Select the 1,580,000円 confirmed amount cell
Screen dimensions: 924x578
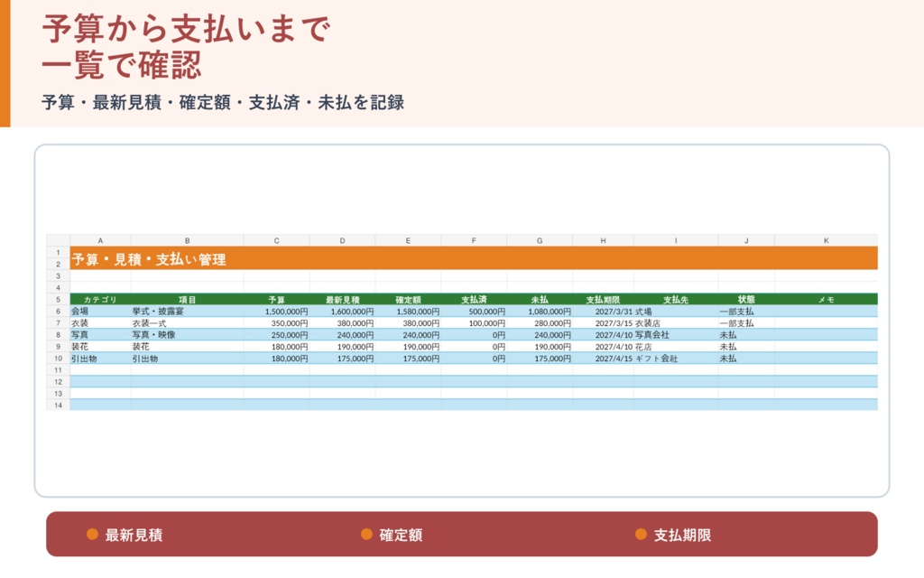(408, 312)
